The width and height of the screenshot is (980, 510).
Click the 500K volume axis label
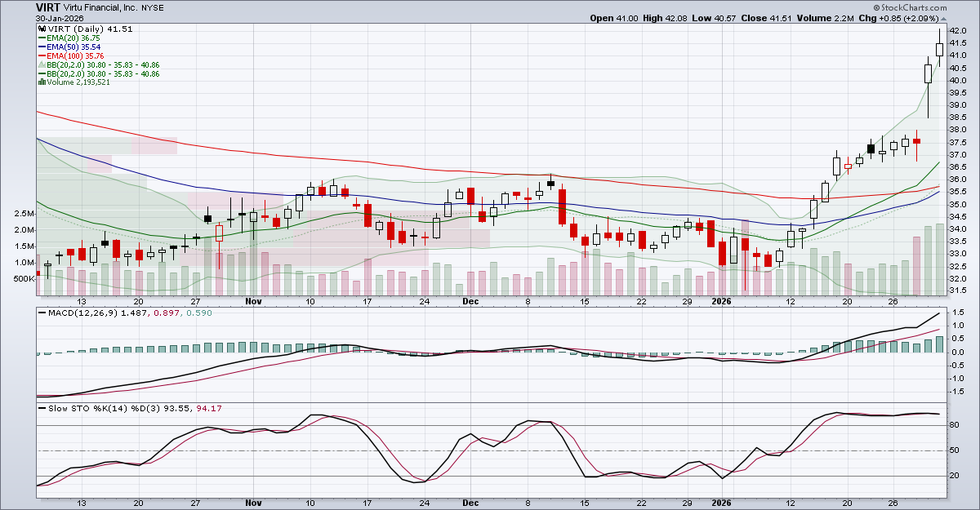24,279
